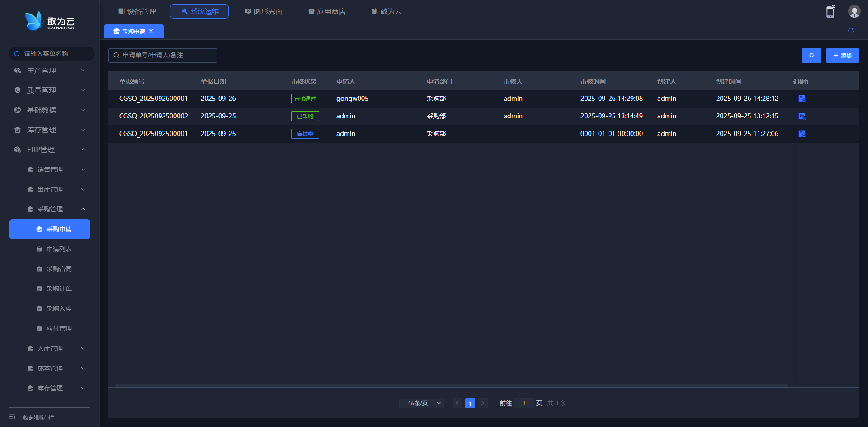Image resolution: width=868 pixels, height=427 pixels.
Task: Open the 应用商店 top menu
Action: (x=327, y=11)
